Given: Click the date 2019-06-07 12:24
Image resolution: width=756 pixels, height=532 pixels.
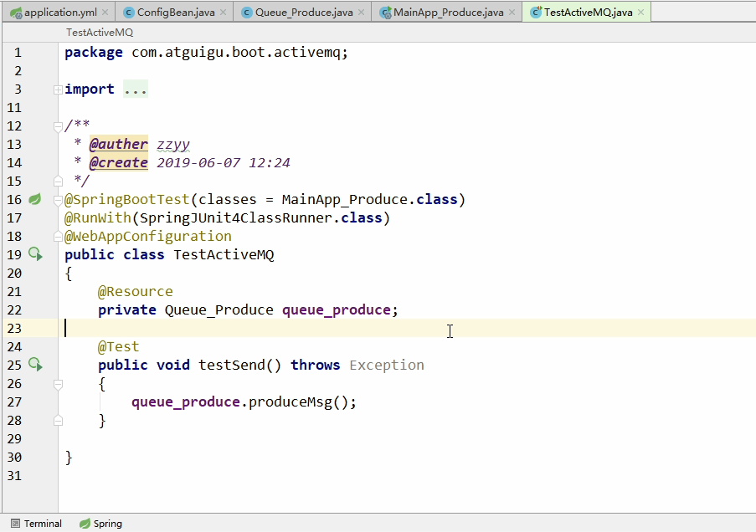Looking at the screenshot, I should click(x=224, y=162).
